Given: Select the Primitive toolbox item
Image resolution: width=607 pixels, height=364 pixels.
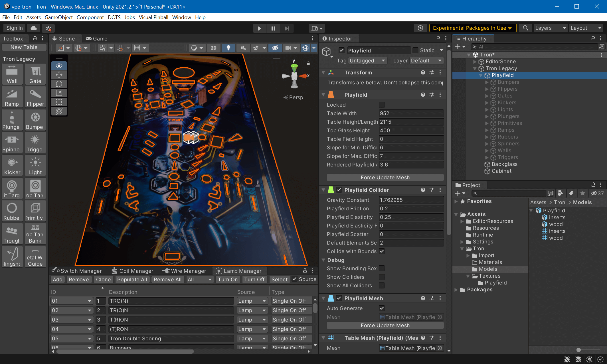Looking at the screenshot, I should (35, 211).
